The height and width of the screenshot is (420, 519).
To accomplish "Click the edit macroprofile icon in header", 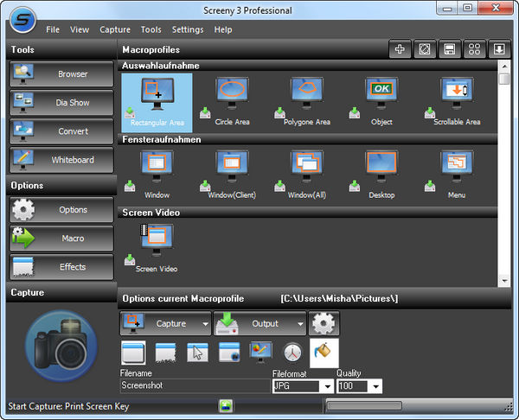I will 425,49.
